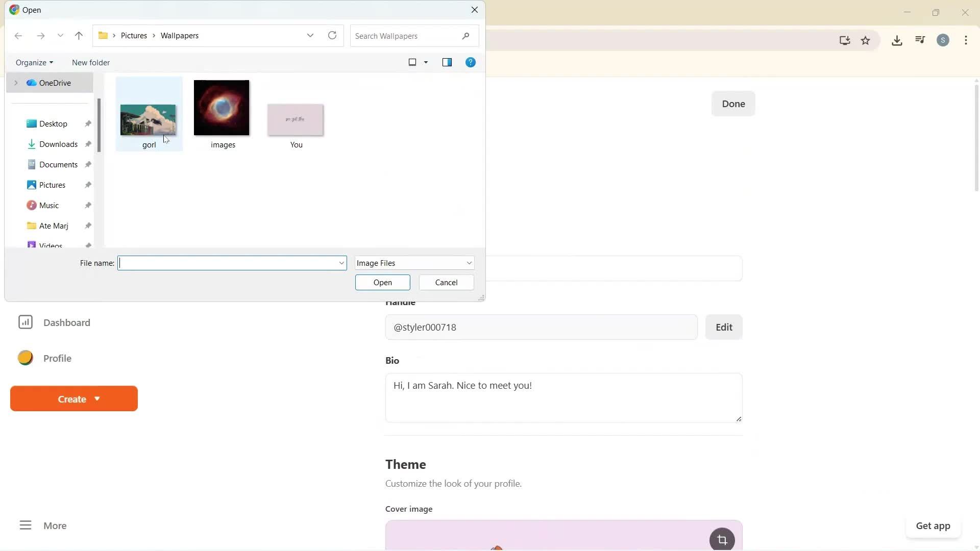This screenshot has width=980, height=551.
Task: Click the install app icon in the address bar
Action: tap(845, 40)
